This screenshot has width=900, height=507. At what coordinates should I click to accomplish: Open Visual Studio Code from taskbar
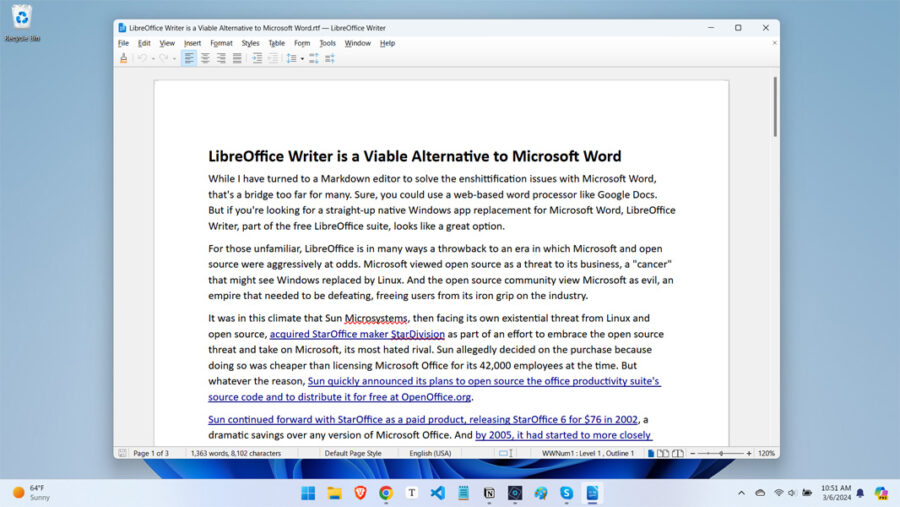437,493
